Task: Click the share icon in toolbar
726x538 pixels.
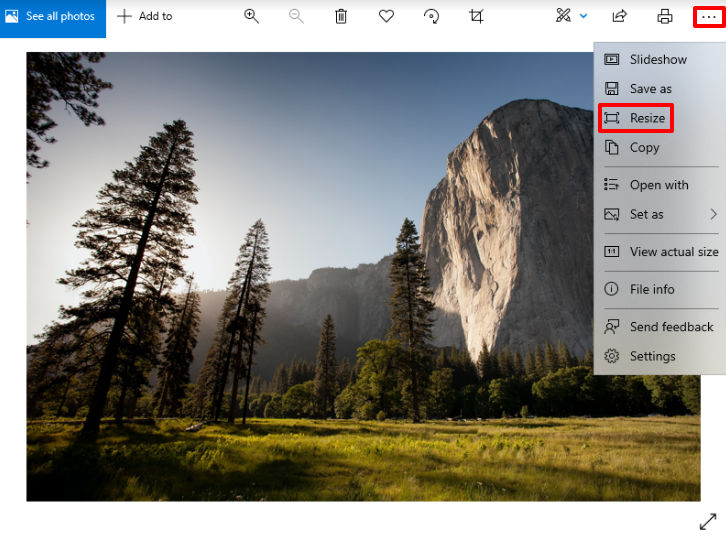Action: (619, 16)
